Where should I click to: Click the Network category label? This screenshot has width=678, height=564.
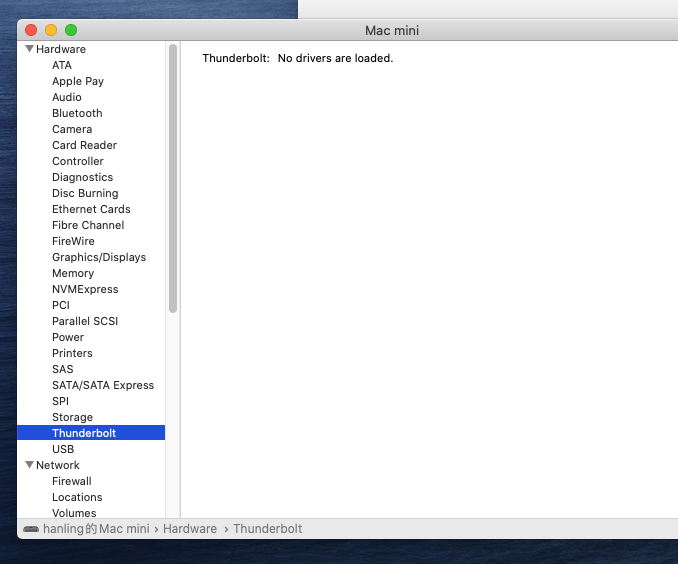pyautogui.click(x=58, y=465)
